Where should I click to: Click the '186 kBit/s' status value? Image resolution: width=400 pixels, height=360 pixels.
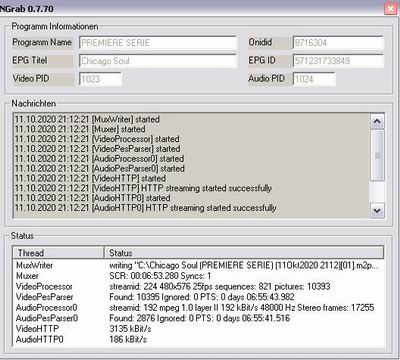pyautogui.click(x=128, y=339)
